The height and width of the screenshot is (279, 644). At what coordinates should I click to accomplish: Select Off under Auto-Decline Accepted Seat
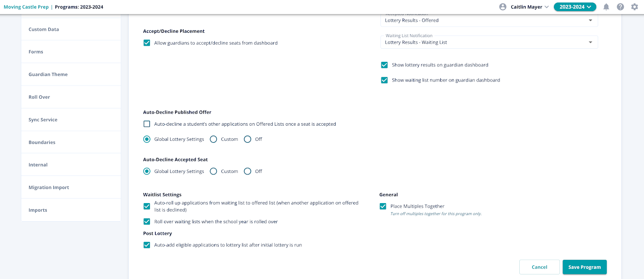click(x=248, y=171)
